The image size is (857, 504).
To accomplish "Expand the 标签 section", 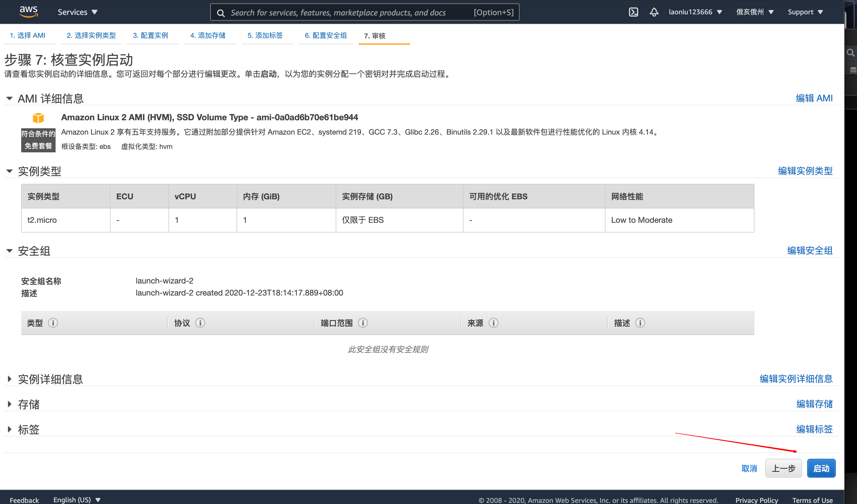I will click(9, 429).
